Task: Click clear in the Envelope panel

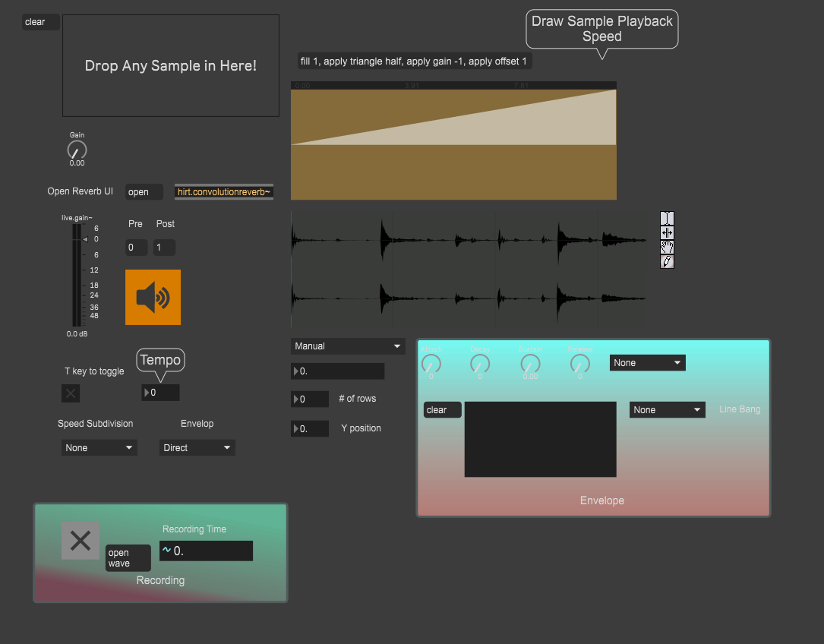Action: (x=442, y=409)
